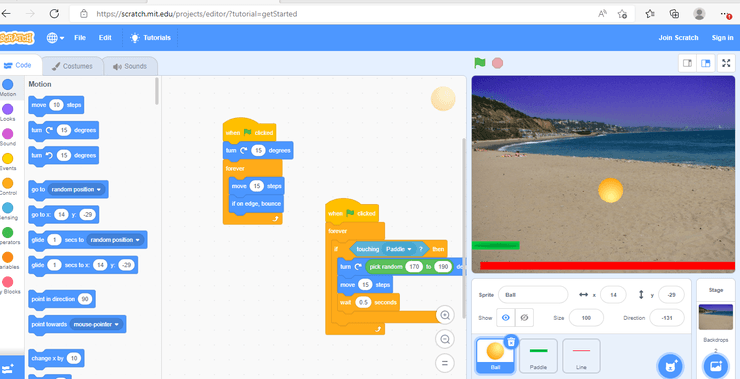Hide the sprite using crossed eye button
The image size is (740, 379).
524,318
